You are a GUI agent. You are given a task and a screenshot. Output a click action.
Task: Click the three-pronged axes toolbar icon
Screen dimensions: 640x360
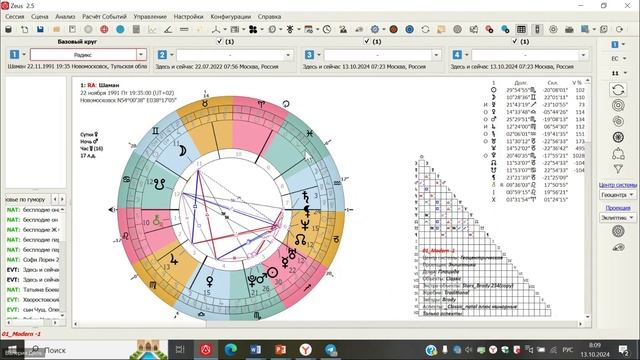tap(216, 29)
